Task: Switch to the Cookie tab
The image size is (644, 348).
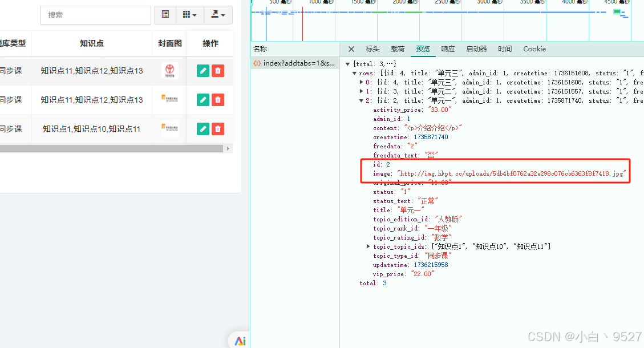Action: coord(534,49)
